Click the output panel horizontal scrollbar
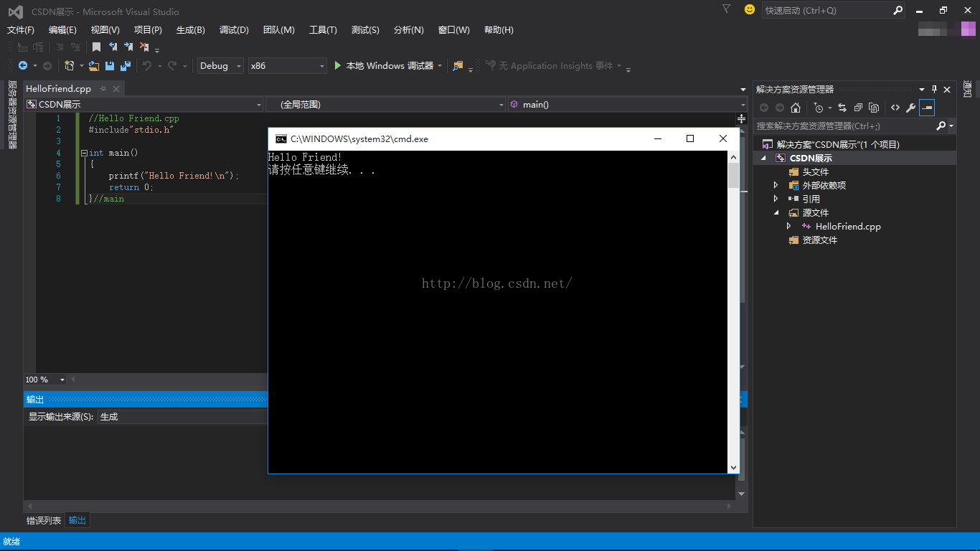 [x=380, y=507]
